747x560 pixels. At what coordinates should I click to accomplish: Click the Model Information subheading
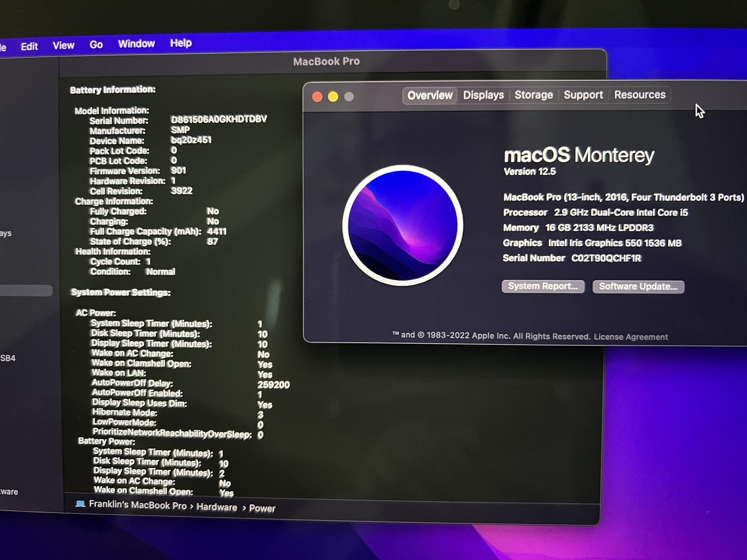(x=112, y=110)
